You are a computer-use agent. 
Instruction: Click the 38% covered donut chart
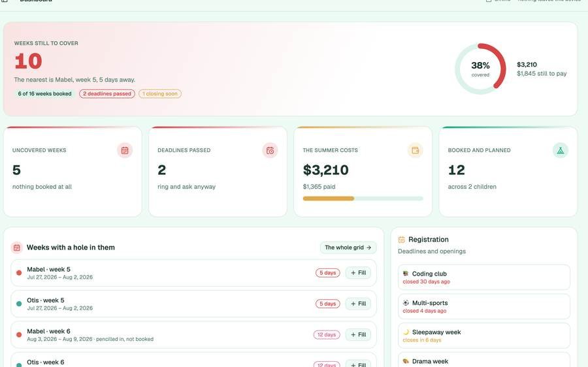point(480,69)
